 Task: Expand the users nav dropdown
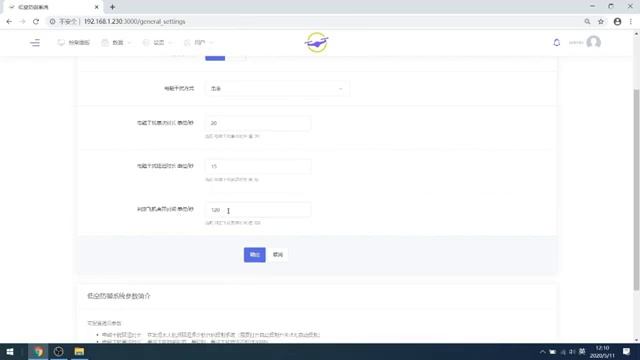click(x=199, y=42)
